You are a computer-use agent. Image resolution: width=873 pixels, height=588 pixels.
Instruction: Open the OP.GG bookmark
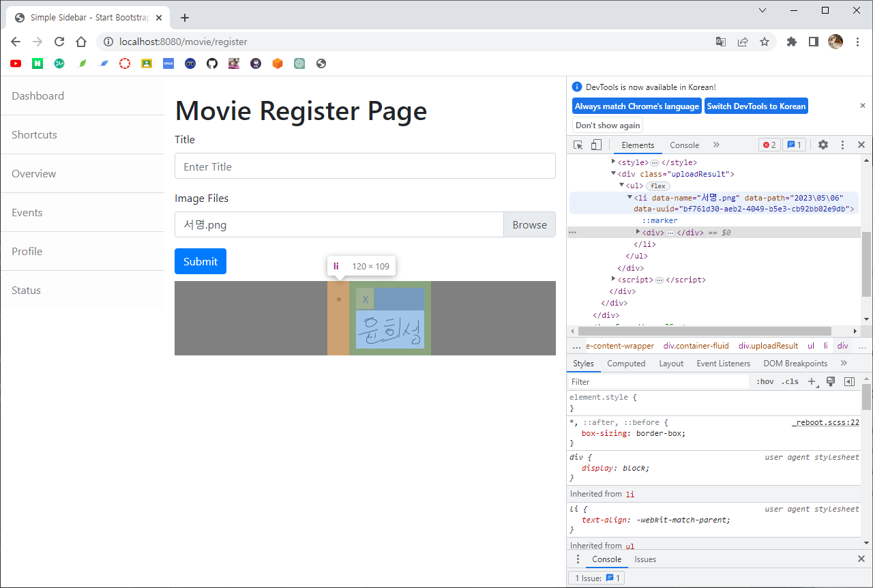168,63
